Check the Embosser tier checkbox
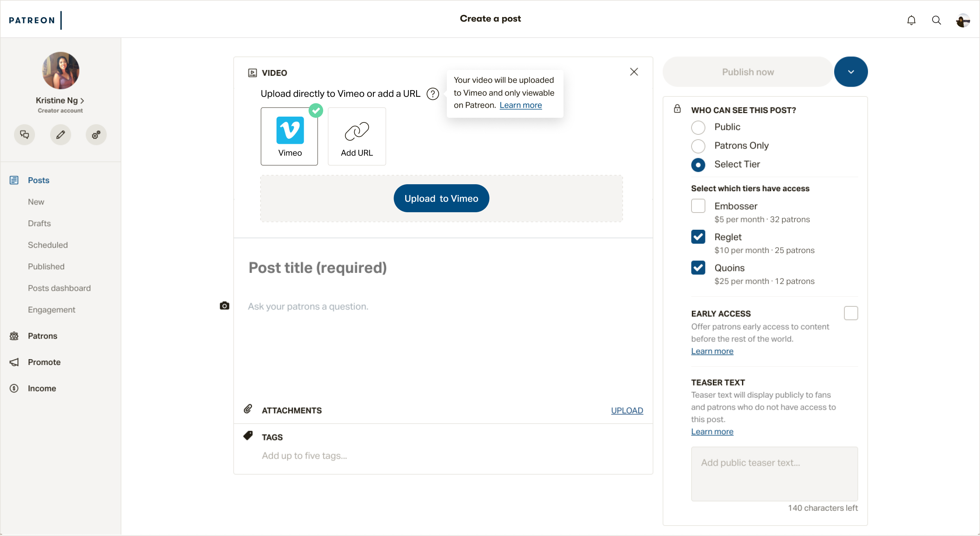This screenshot has width=980, height=536. 698,206
